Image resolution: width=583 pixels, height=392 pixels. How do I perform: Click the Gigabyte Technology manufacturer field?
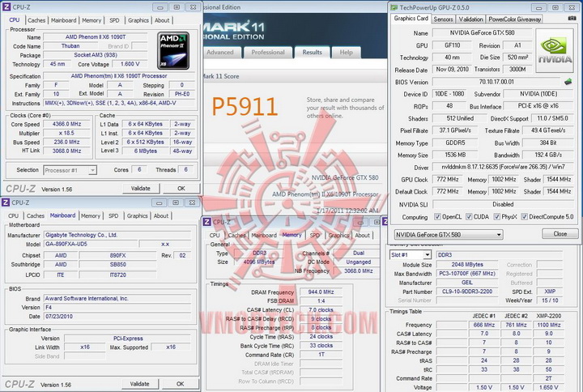click(x=117, y=235)
